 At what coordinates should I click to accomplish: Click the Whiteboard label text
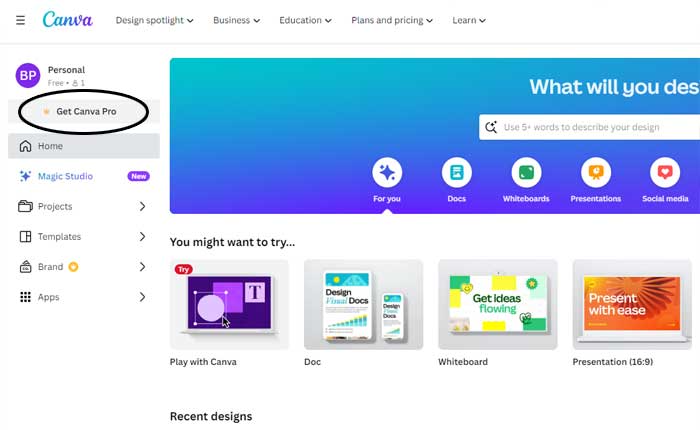[463, 362]
